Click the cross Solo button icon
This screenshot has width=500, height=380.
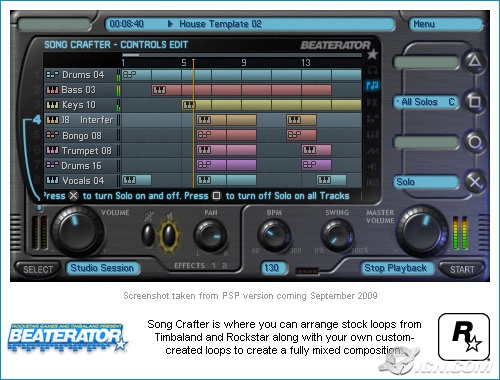click(x=474, y=182)
